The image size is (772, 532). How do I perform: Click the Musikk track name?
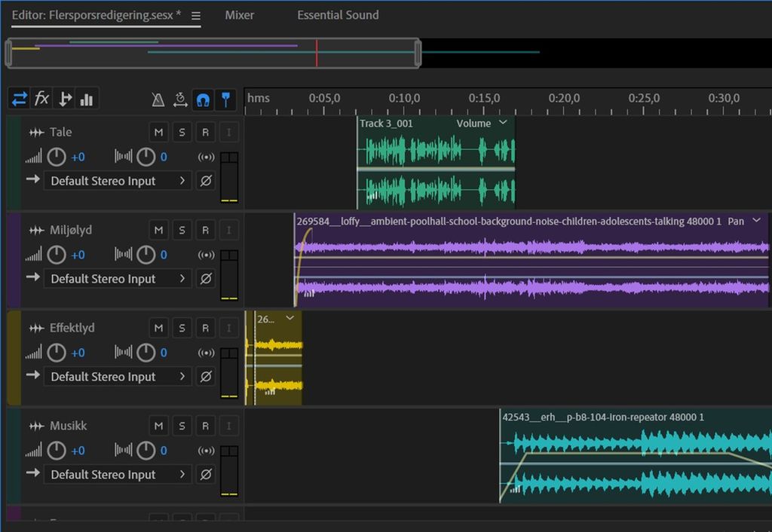coord(68,427)
